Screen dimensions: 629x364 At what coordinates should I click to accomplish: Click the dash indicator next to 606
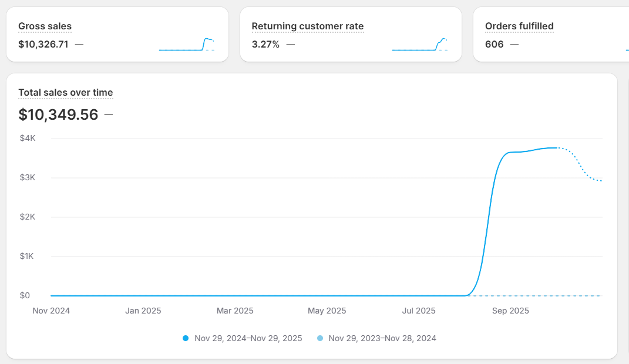514,44
